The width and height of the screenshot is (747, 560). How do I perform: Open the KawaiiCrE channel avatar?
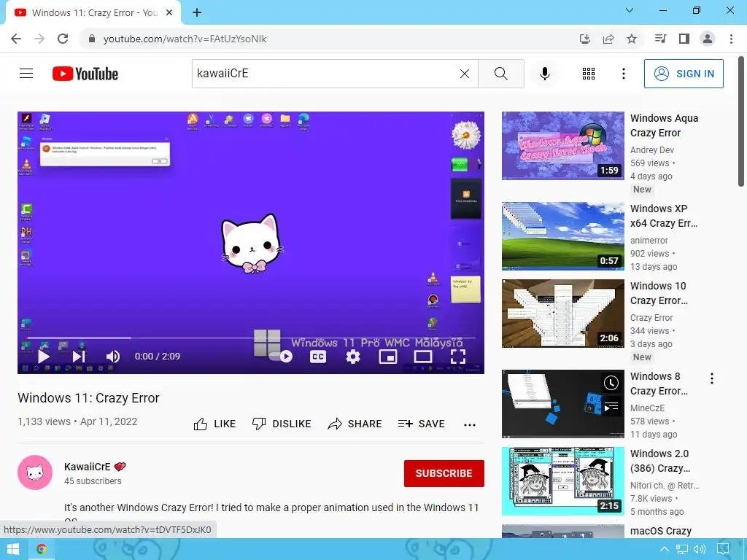tap(35, 472)
